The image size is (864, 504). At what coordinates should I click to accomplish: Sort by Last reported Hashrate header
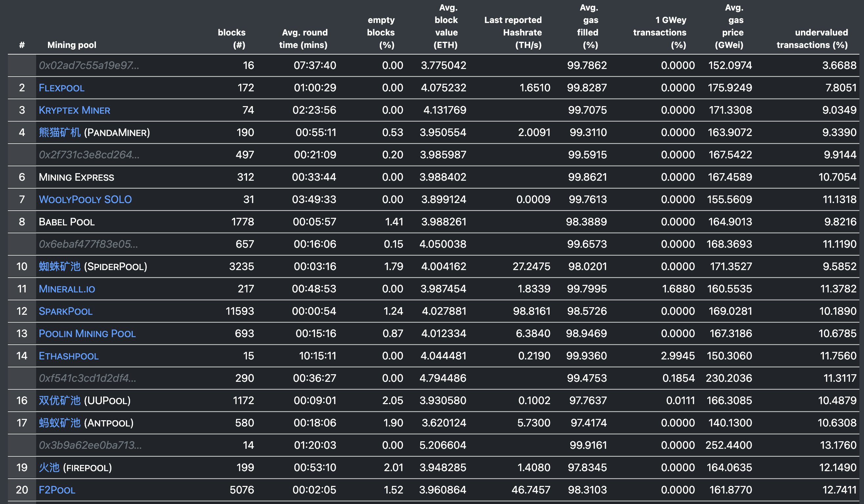(x=513, y=32)
